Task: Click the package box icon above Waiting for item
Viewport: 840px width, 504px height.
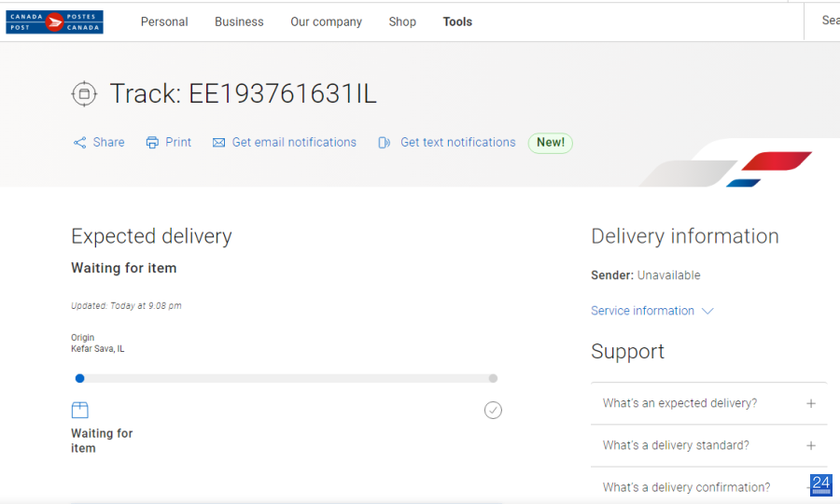Action: [80, 410]
